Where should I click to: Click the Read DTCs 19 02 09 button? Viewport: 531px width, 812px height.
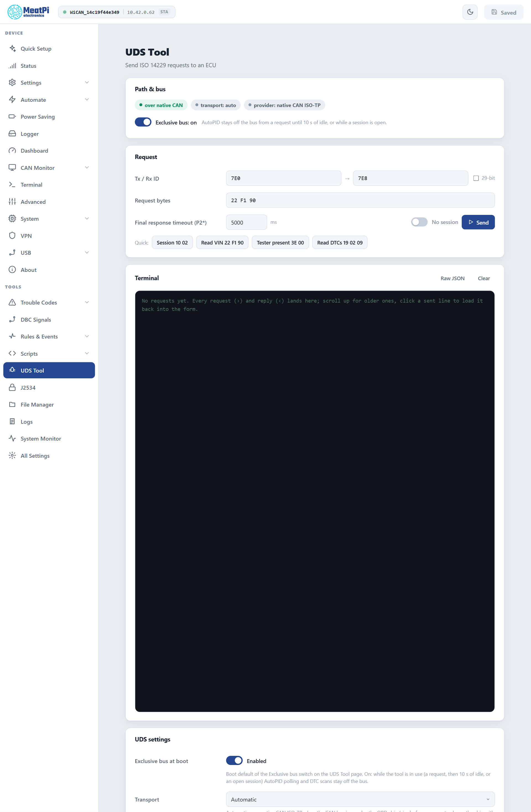[x=340, y=243]
